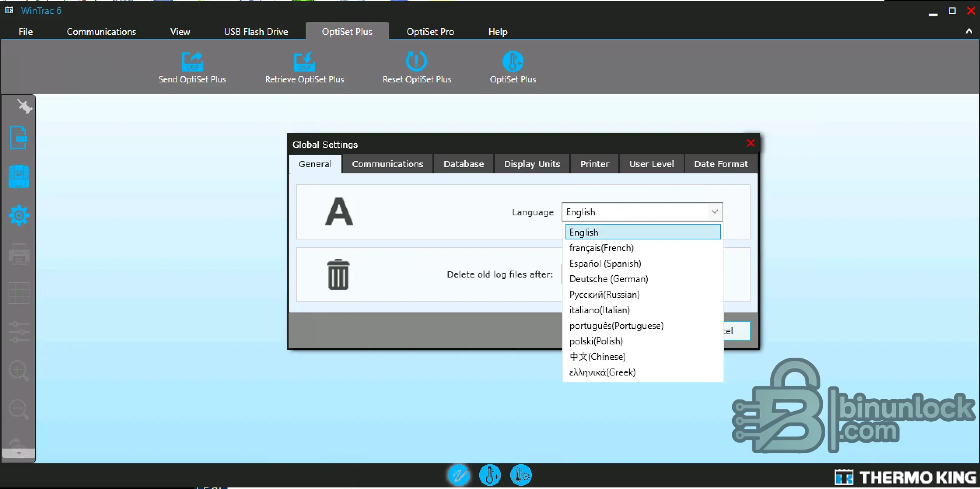The height and width of the screenshot is (489, 980).
Task: Click the Retrieve OptiSet Plus icon
Action: tap(304, 61)
